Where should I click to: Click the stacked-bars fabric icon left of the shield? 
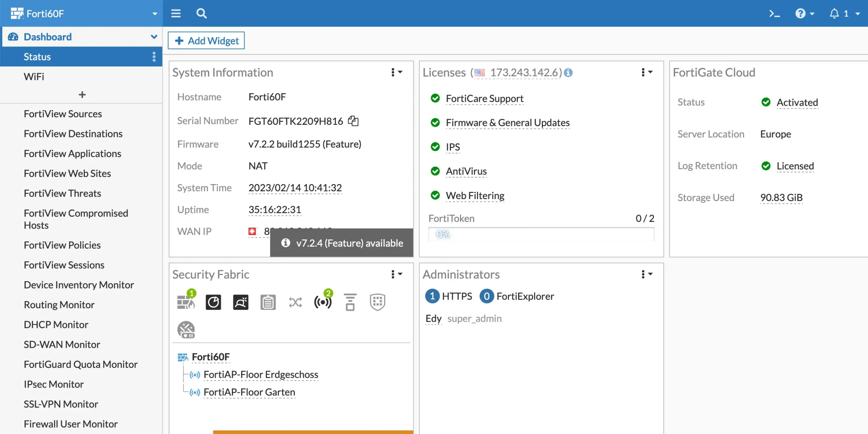(350, 302)
